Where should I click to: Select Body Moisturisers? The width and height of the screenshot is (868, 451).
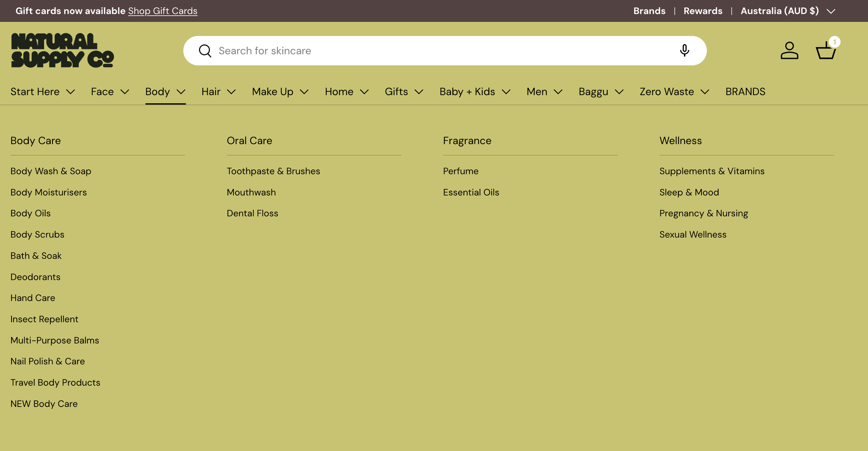(x=49, y=192)
